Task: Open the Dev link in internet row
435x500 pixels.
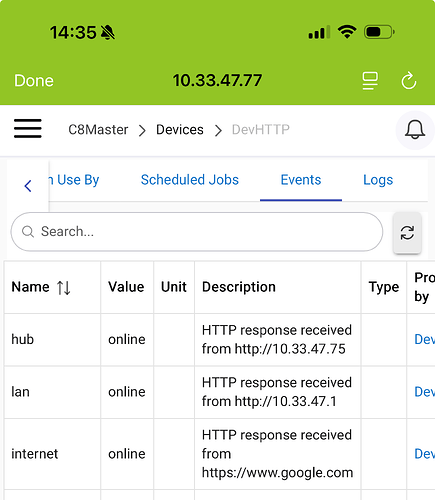Action: [x=424, y=454]
